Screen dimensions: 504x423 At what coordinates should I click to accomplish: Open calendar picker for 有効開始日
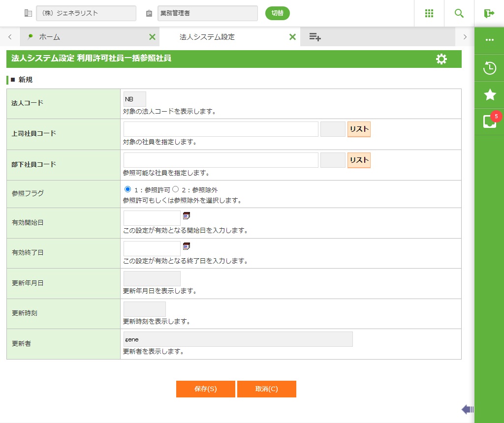(x=187, y=216)
